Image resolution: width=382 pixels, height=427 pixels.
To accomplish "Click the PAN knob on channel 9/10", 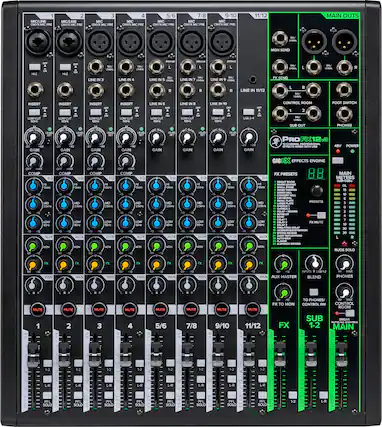I will click(x=217, y=286).
